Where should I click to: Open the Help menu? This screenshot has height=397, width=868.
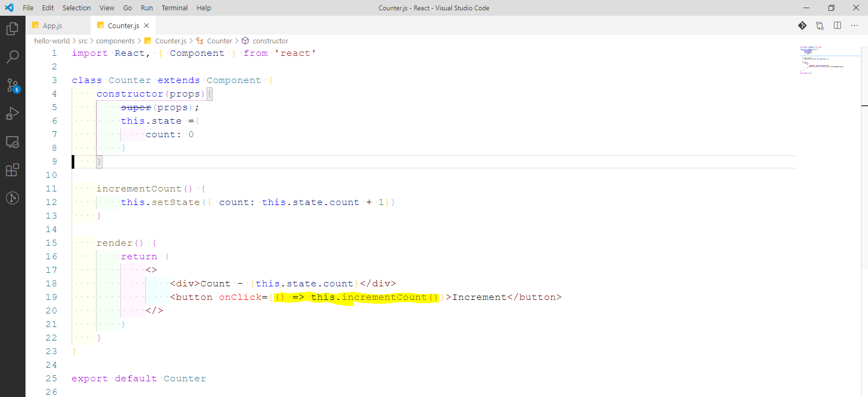(x=203, y=8)
